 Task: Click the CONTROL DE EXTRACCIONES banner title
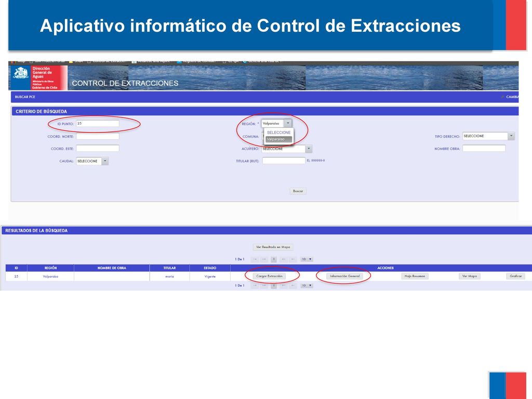coord(125,83)
